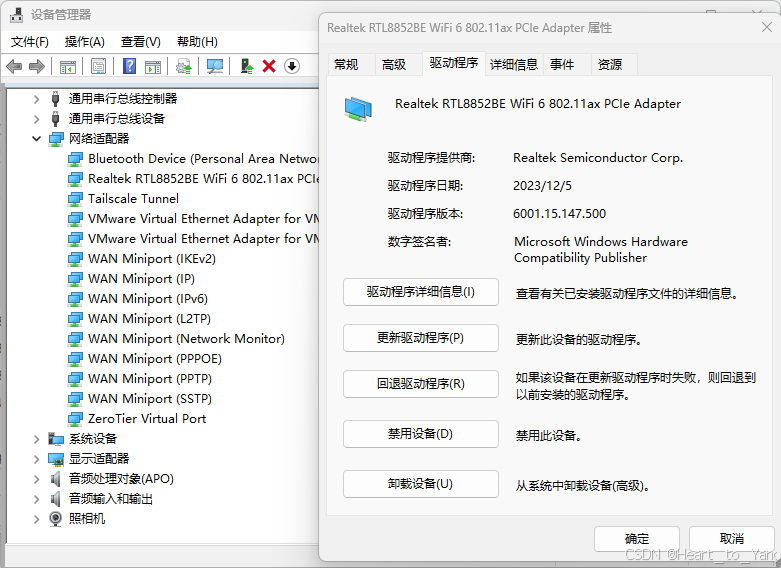Expand the 音频输入和输出 node
781x568 pixels.
(x=36, y=499)
